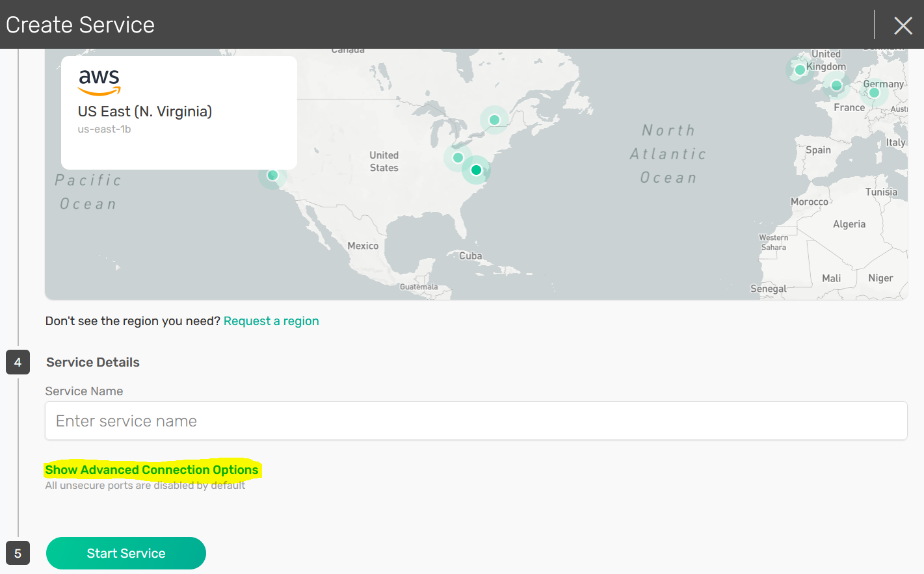Click the selected N. Virginia map marker
Viewport: 924px width, 574px height.
476,170
